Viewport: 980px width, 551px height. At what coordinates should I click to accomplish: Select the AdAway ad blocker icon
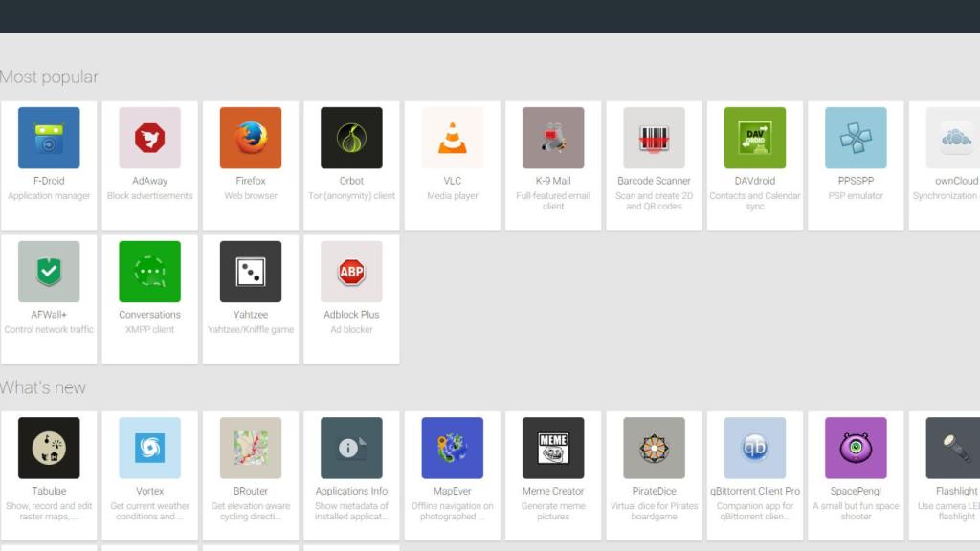(x=149, y=137)
